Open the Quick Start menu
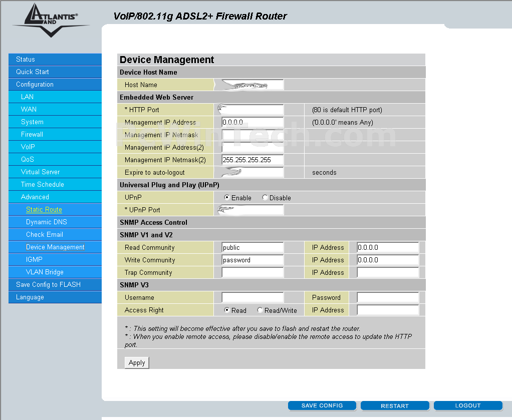This screenshot has height=420, width=512. pos(33,72)
